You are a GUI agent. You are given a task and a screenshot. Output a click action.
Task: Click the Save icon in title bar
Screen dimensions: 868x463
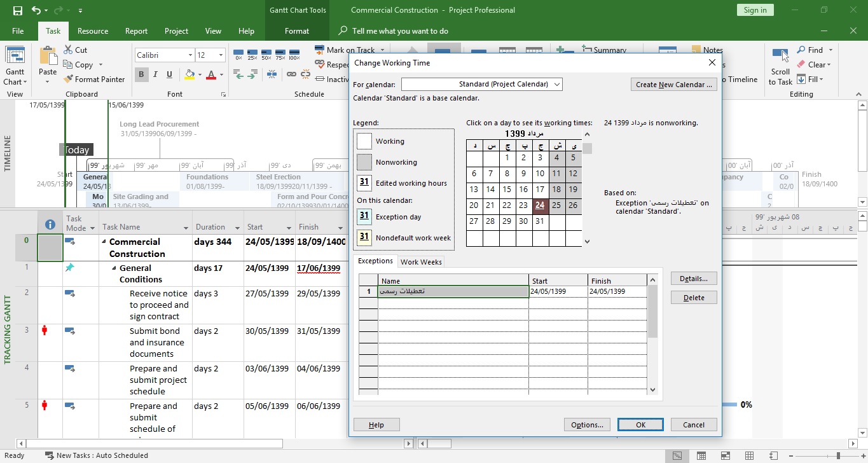[17, 10]
